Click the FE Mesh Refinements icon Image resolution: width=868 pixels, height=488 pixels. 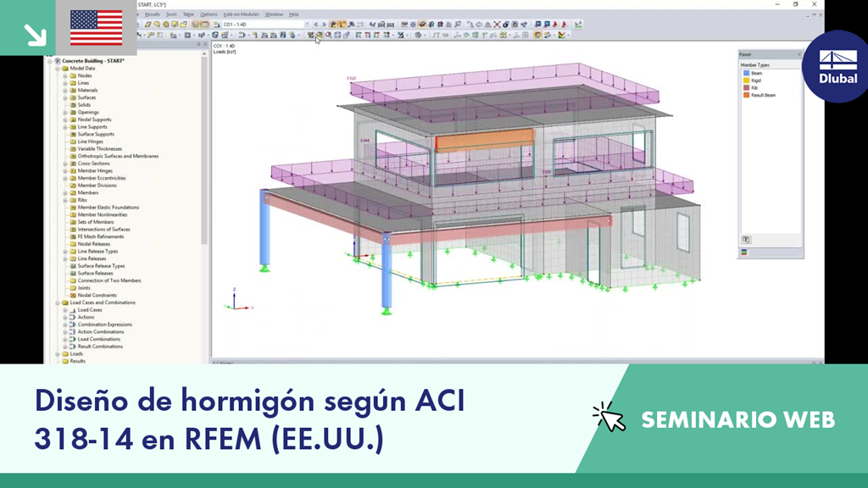[x=73, y=236]
